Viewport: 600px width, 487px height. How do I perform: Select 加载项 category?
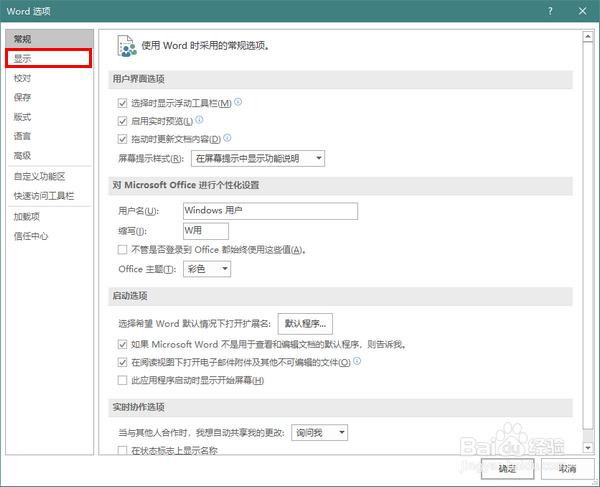(x=49, y=217)
